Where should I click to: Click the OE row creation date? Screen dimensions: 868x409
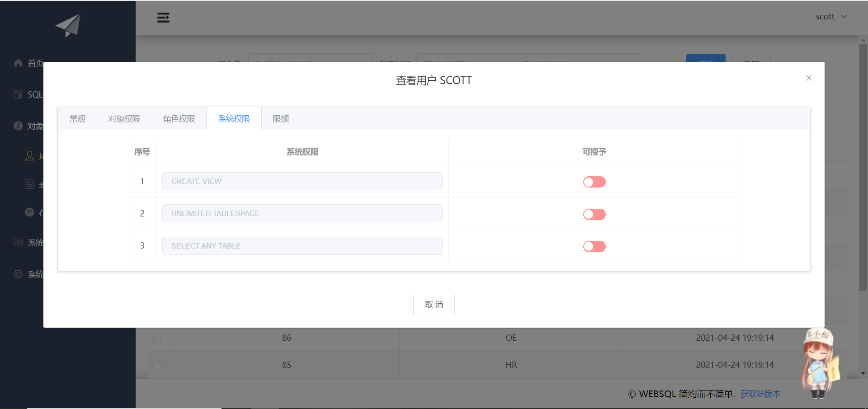coord(735,338)
